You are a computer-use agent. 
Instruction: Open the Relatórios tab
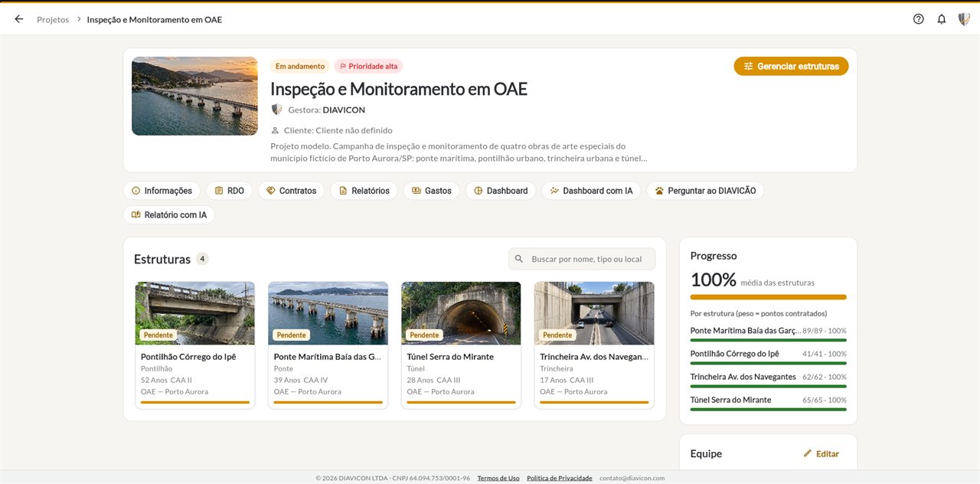[x=364, y=191]
